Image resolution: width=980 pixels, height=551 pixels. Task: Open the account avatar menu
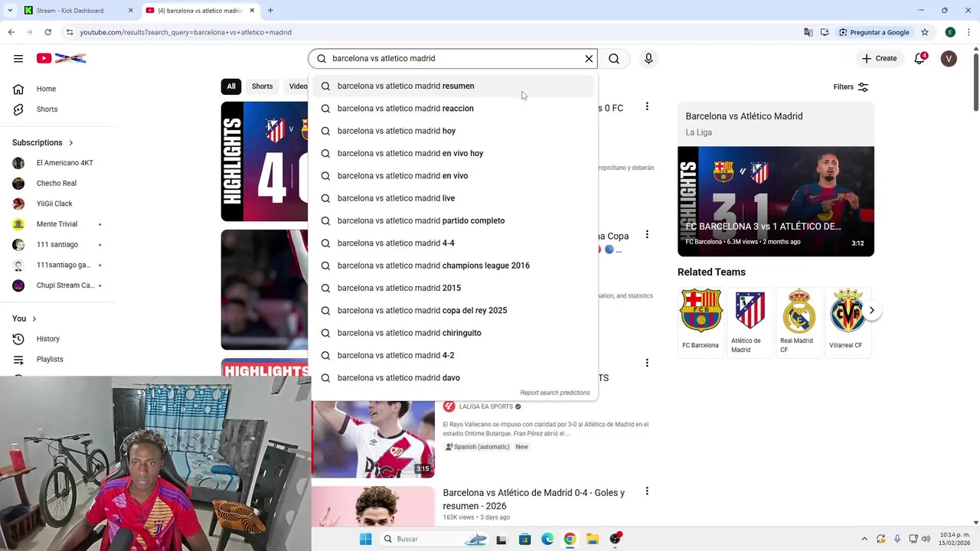[x=949, y=58]
